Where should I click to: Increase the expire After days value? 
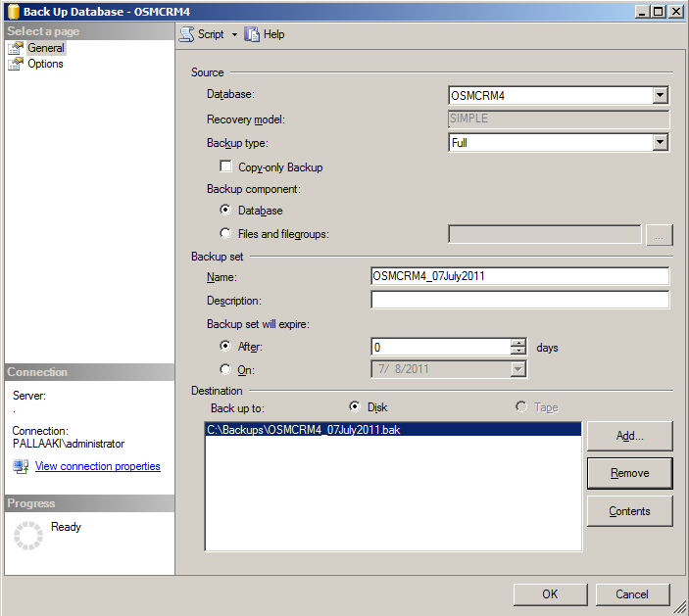(518, 343)
